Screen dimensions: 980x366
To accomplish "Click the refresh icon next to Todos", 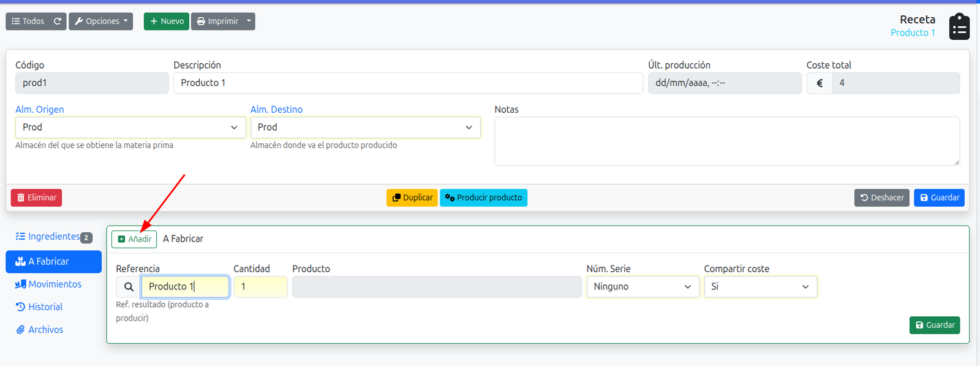I will coord(58,21).
